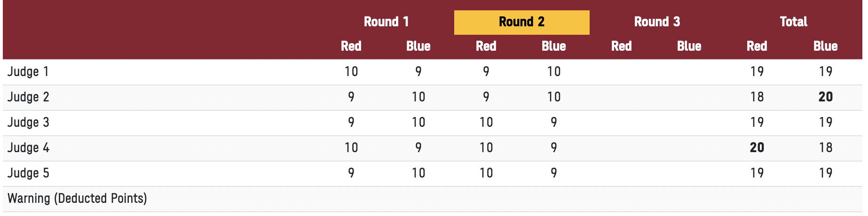The width and height of the screenshot is (868, 216).
Task: Select the highlighted Round 2 tab
Action: 521,22
